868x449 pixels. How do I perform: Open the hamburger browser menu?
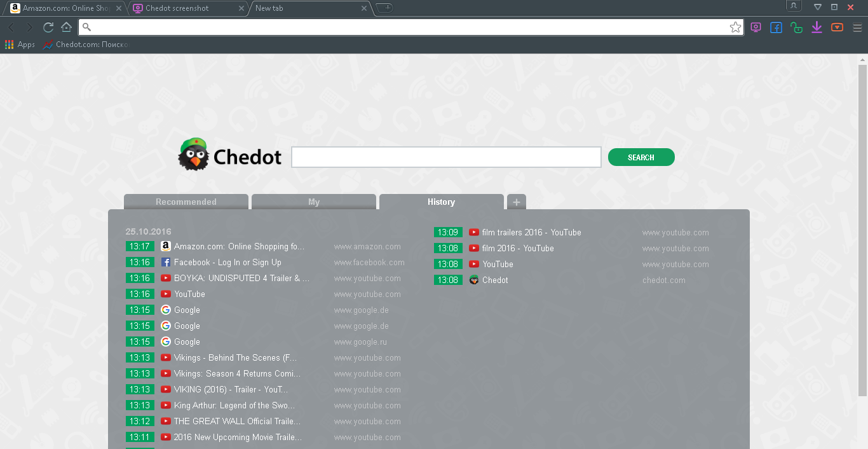tap(857, 27)
